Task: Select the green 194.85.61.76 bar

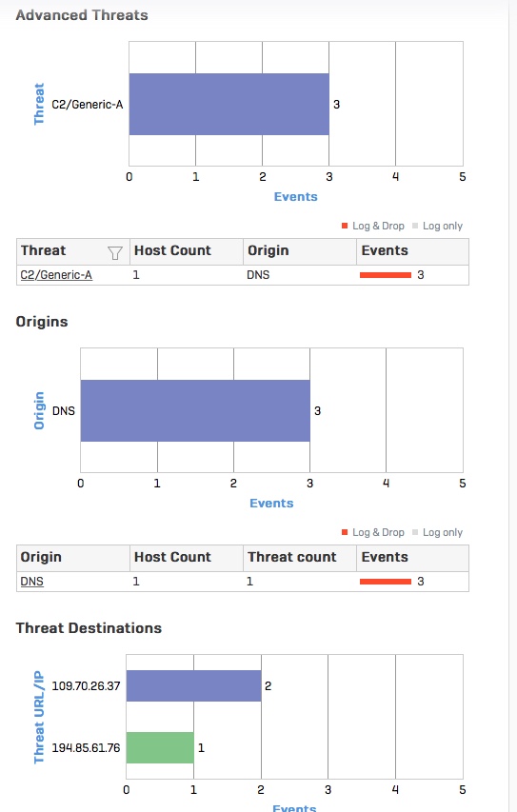Action: [x=160, y=747]
